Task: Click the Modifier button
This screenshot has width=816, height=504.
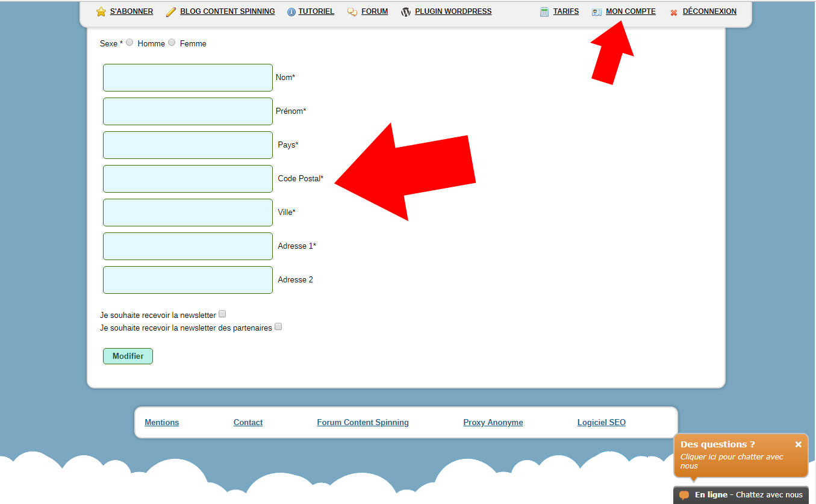Action: [128, 356]
